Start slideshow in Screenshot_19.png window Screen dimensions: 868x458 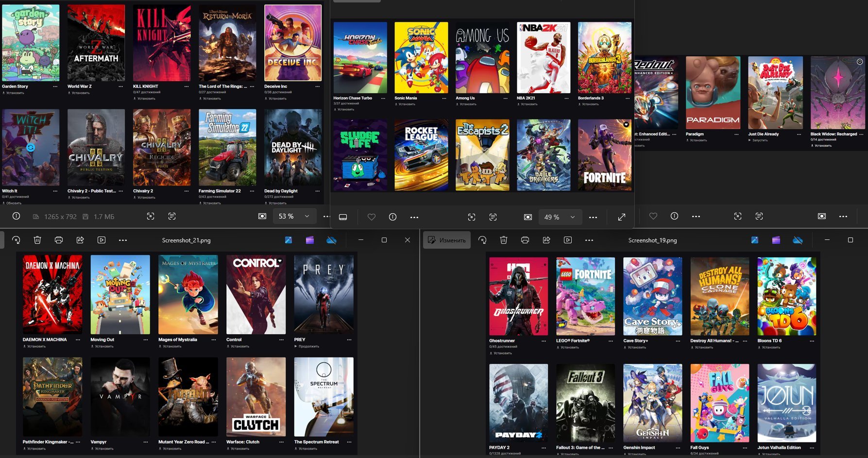point(568,240)
